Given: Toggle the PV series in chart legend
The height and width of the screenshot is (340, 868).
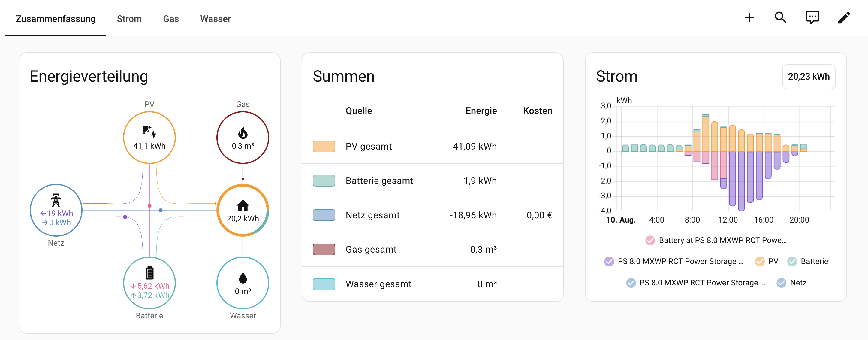Looking at the screenshot, I should (767, 261).
